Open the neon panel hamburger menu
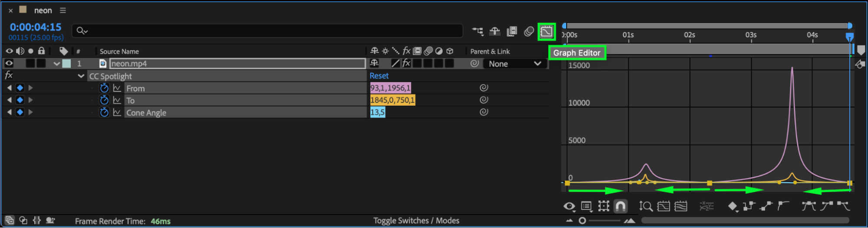 click(63, 10)
